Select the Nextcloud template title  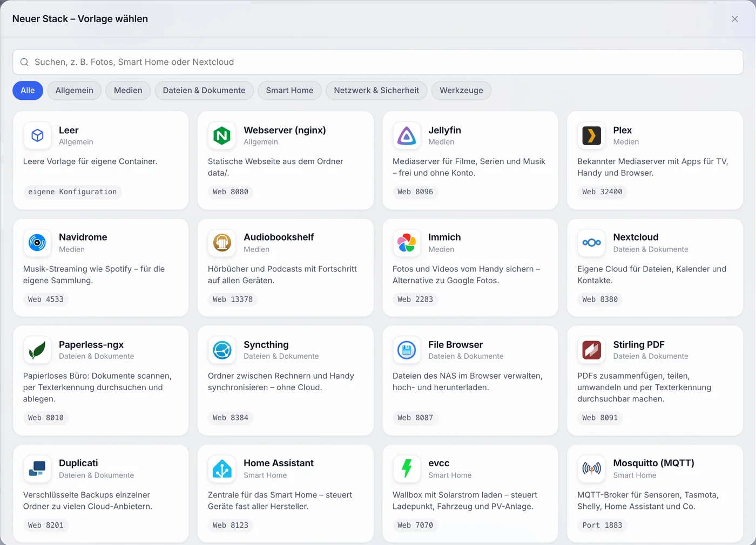pos(636,237)
